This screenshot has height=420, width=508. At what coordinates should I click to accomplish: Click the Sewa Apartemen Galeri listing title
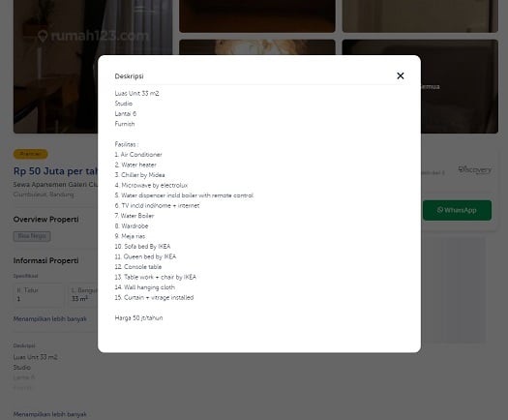(x=55, y=185)
